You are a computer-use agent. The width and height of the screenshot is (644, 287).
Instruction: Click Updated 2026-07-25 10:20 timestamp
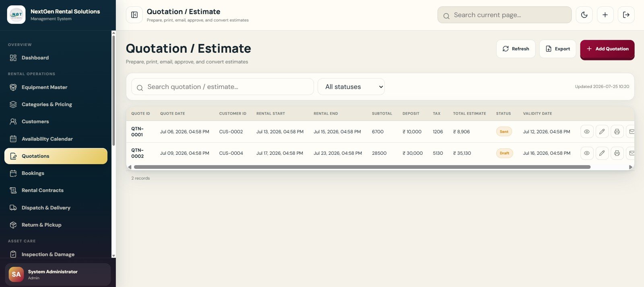coord(602,86)
